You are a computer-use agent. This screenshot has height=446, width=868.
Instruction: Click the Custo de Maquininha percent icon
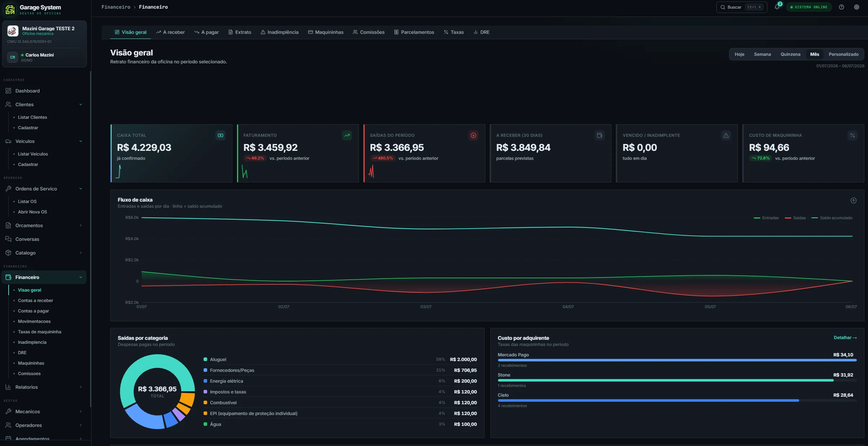point(853,135)
